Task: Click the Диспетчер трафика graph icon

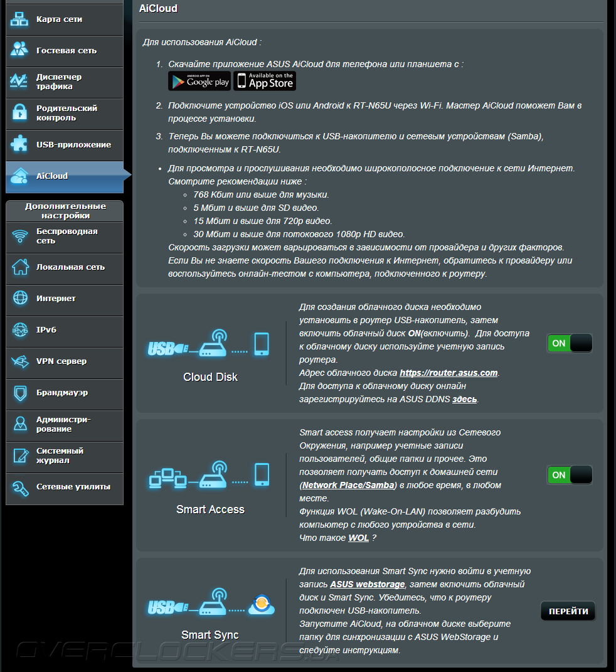Action: (x=19, y=81)
